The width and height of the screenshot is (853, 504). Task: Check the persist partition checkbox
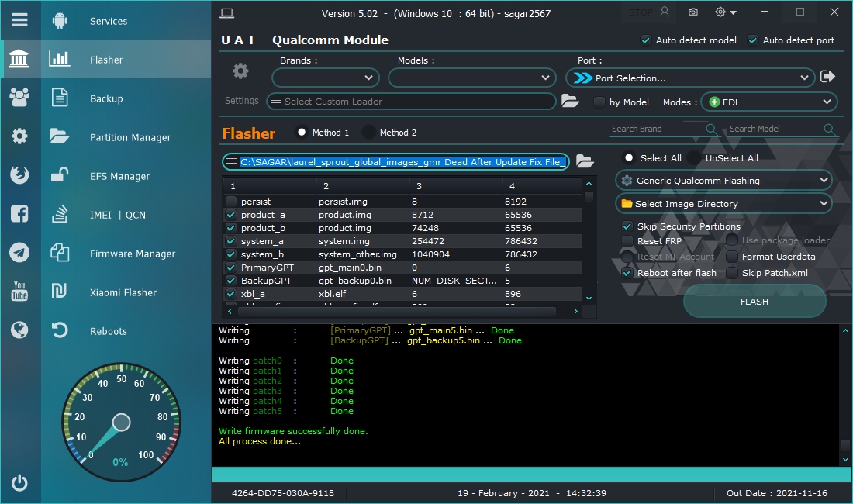pyautogui.click(x=231, y=201)
